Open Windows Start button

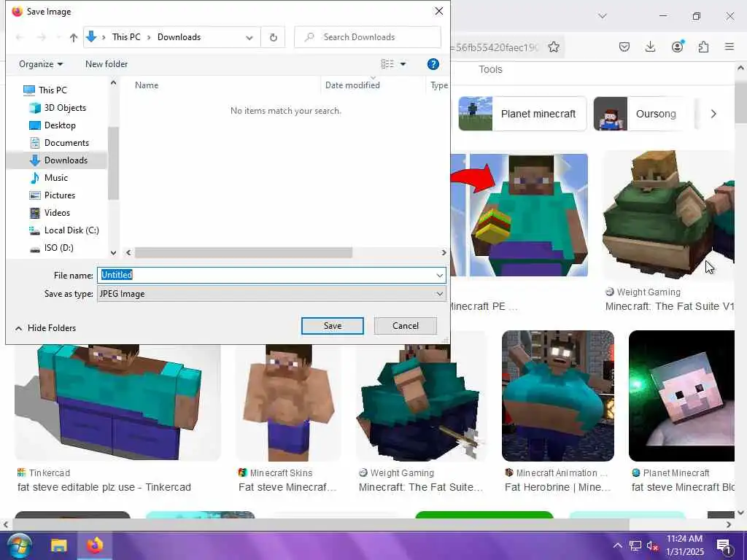point(19,545)
